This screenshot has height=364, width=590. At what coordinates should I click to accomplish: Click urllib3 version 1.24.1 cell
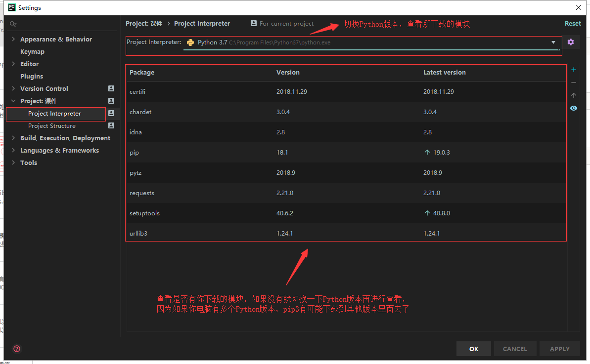coord(284,233)
